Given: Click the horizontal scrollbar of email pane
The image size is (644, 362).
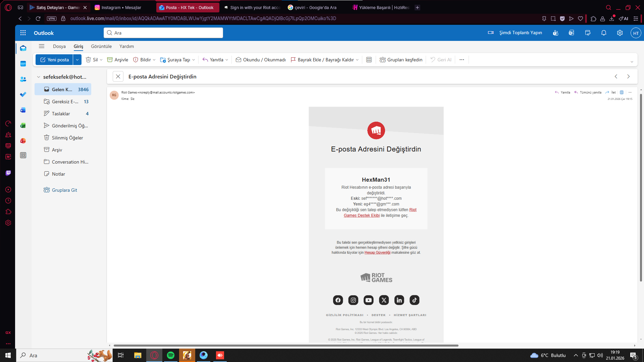Looking at the screenshot, I should [x=286, y=346].
